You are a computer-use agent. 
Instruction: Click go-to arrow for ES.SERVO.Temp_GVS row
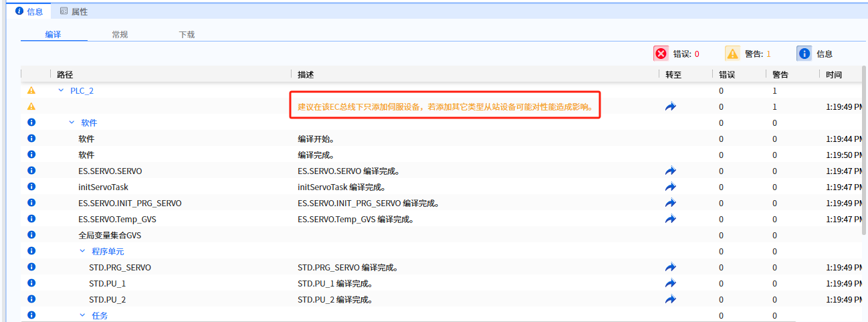point(671,220)
